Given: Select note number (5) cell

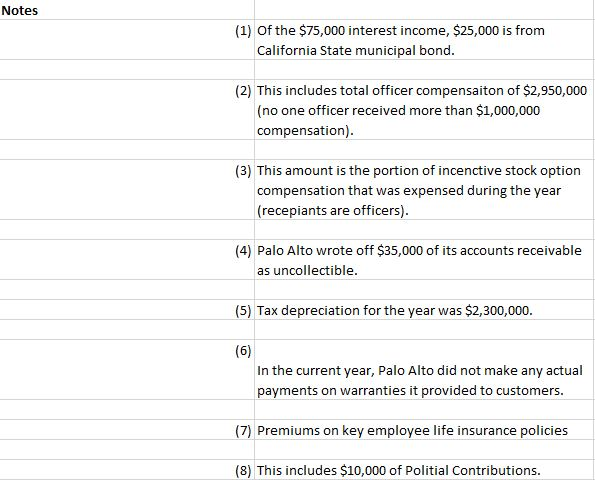Looking at the screenshot, I should click(127, 310).
